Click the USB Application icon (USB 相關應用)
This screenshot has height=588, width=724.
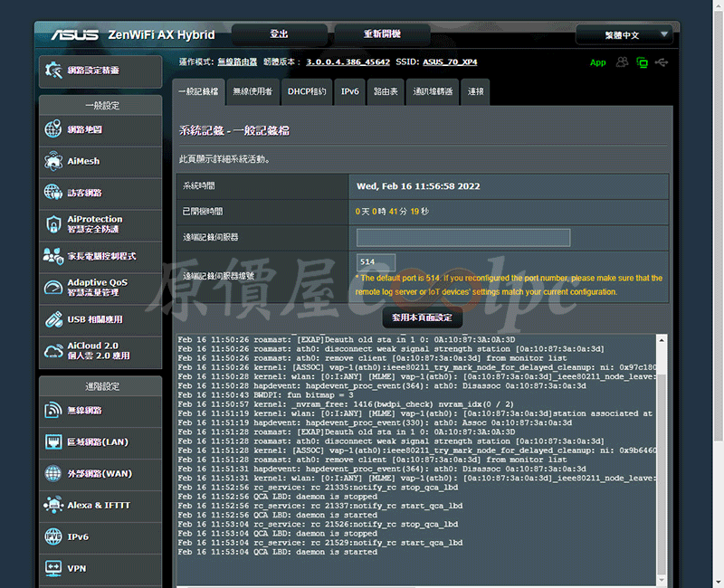tap(53, 319)
